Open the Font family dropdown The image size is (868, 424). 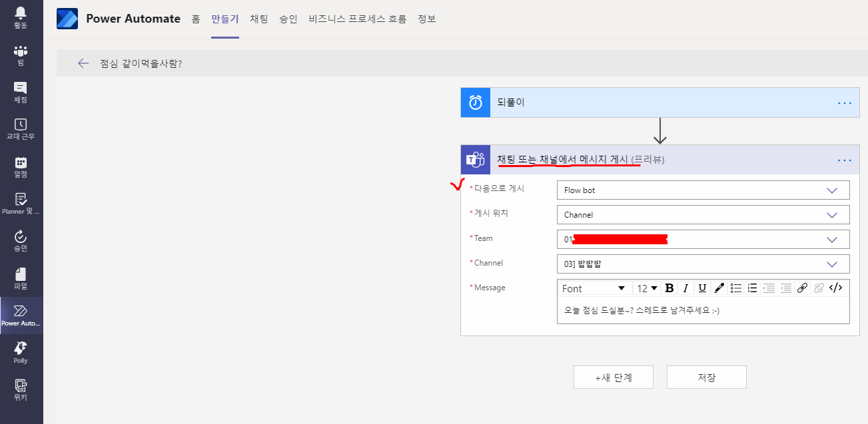click(594, 288)
